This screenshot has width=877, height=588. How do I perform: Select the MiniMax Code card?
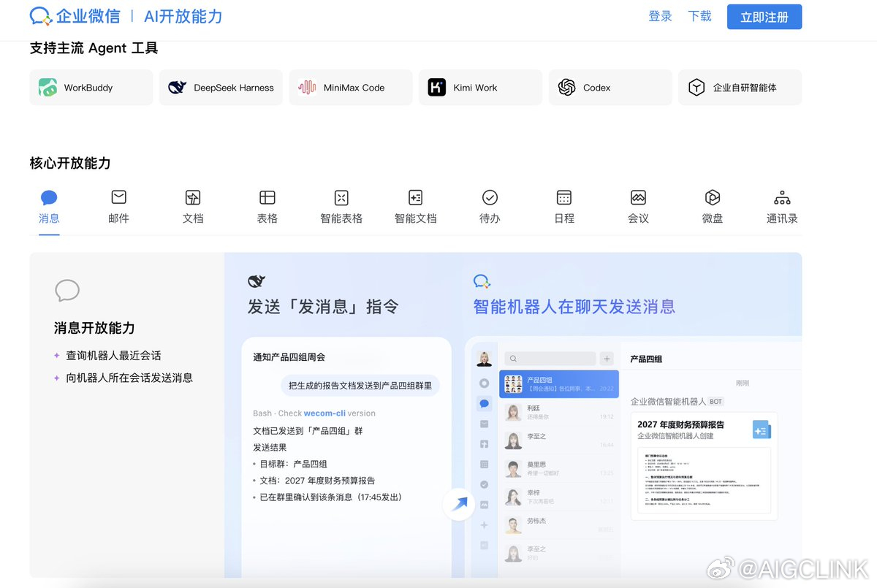tap(351, 88)
